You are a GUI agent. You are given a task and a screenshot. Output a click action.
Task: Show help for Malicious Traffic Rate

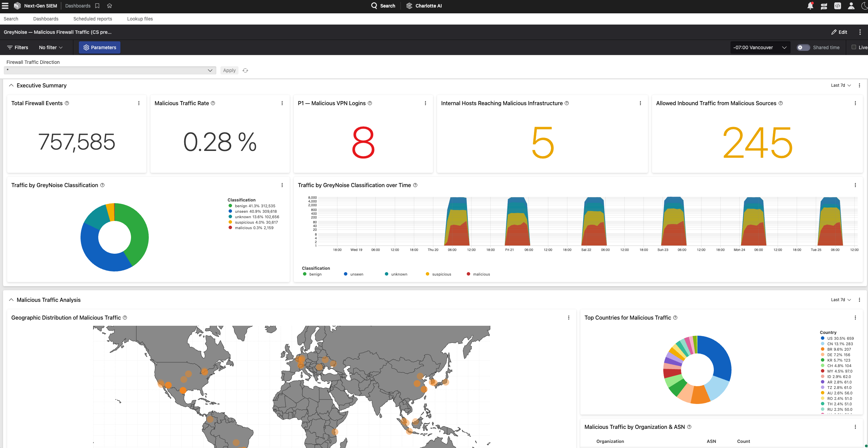tap(213, 103)
